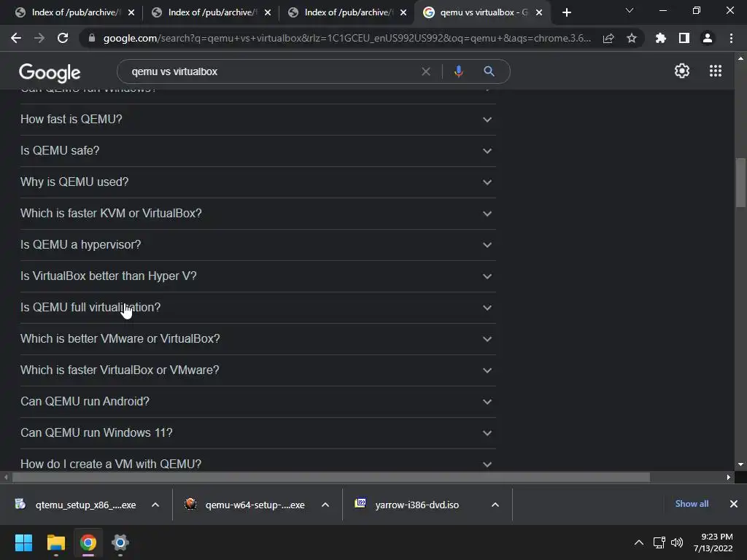The image size is (747, 560).
Task: Open Chrome's three-dot menu
Action: [x=731, y=38]
